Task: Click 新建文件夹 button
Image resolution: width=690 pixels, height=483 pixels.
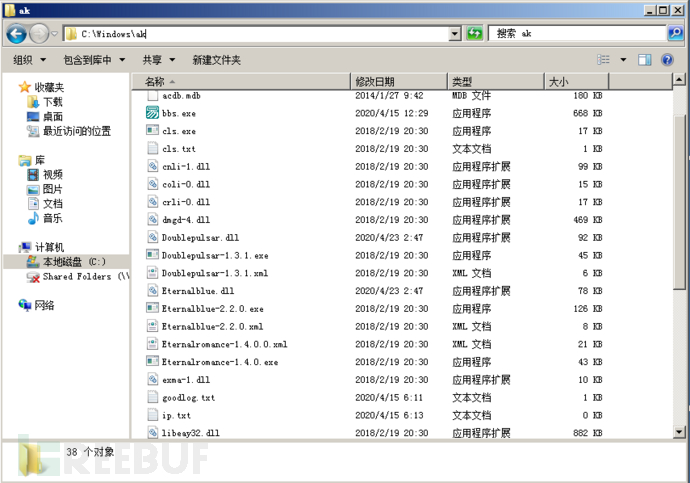Action: coord(217,60)
